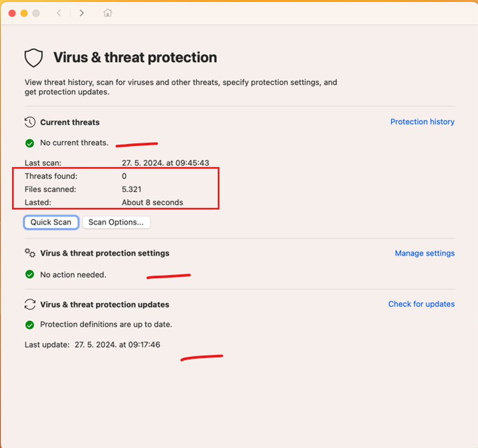
Task: Click the Virus & threat protection heading
Action: (x=135, y=58)
